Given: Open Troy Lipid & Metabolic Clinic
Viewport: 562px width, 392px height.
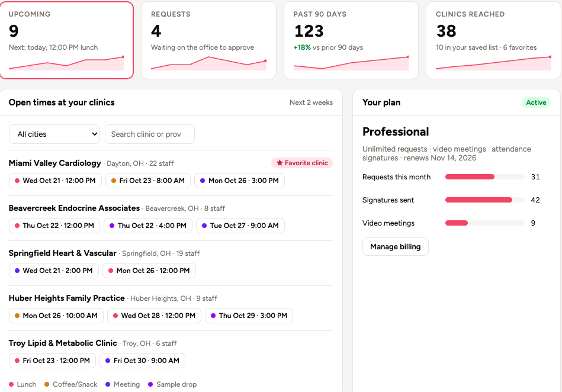Looking at the screenshot, I should [63, 343].
